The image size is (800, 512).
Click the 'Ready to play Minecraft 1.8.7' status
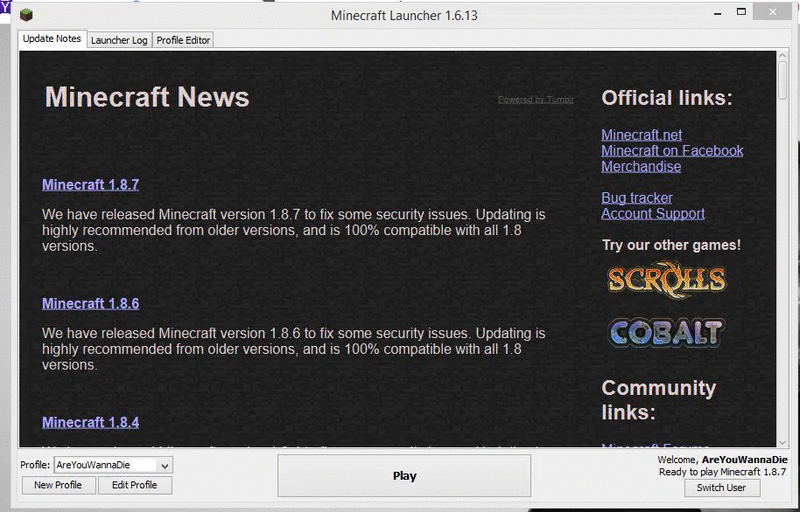(722, 472)
